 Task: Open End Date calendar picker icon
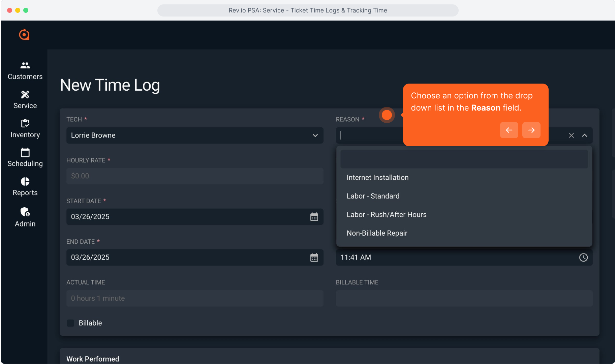pyautogui.click(x=314, y=257)
